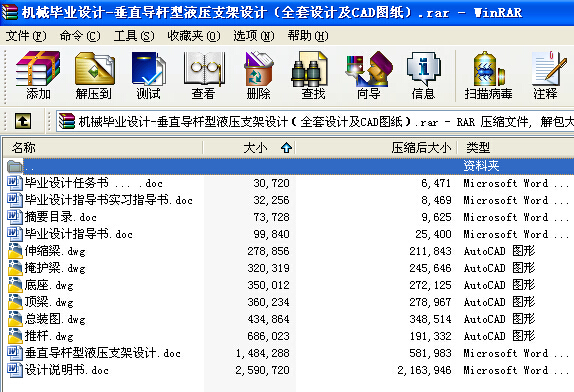Click DWG icon of 底座.dwg

pyautogui.click(x=15, y=285)
